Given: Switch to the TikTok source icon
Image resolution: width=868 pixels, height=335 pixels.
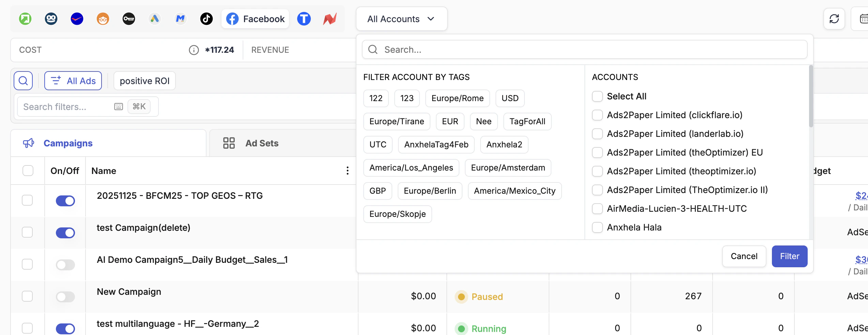Looking at the screenshot, I should (207, 19).
